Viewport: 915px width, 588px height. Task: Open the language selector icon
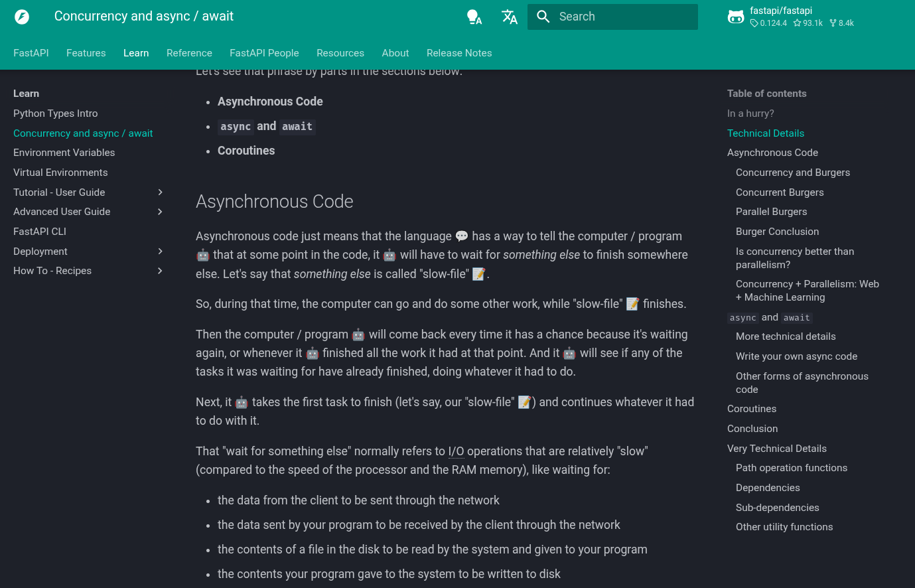point(509,17)
